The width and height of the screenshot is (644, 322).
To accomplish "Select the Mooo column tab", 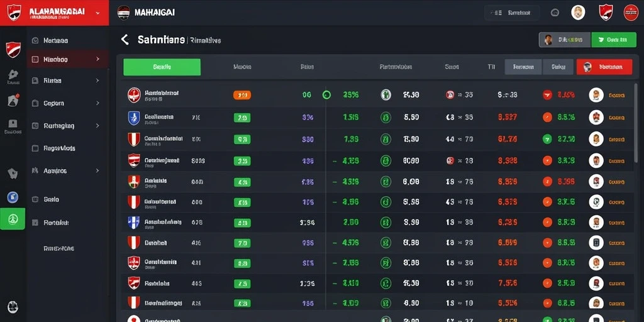I will pyautogui.click(x=242, y=67).
